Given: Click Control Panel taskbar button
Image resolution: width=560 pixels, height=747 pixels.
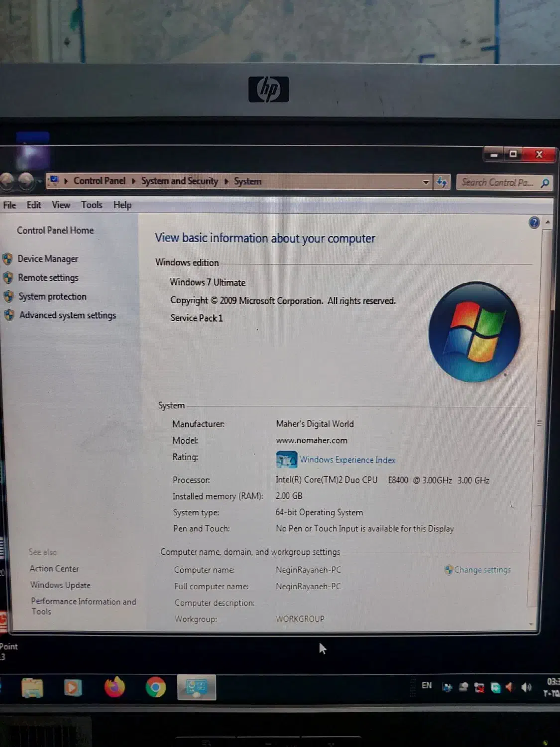Looking at the screenshot, I should [x=197, y=688].
